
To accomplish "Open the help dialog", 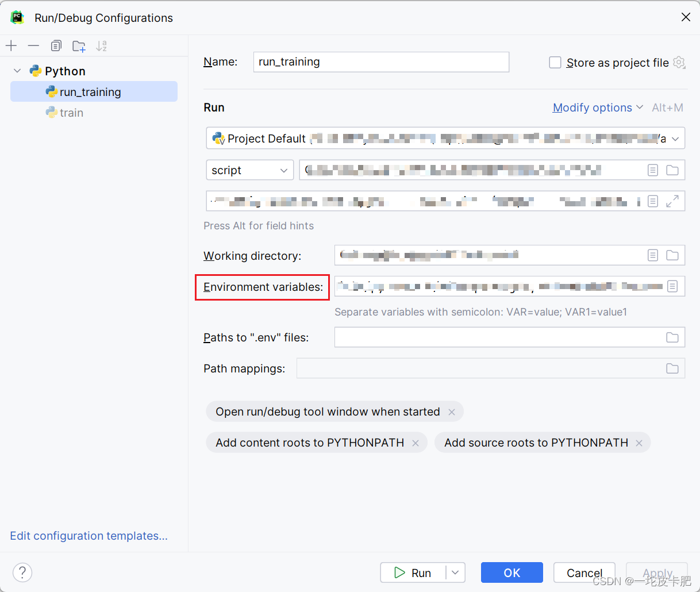I will coord(22,572).
